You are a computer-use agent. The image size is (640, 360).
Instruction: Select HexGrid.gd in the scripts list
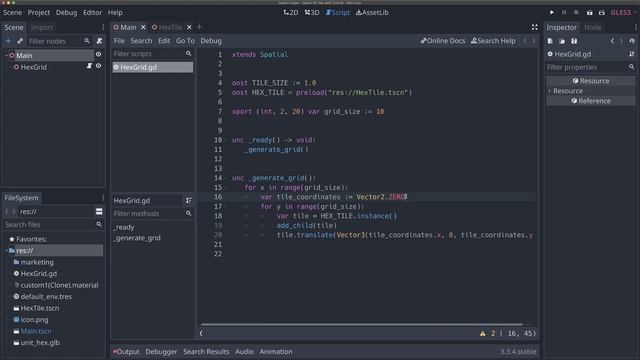[153, 67]
